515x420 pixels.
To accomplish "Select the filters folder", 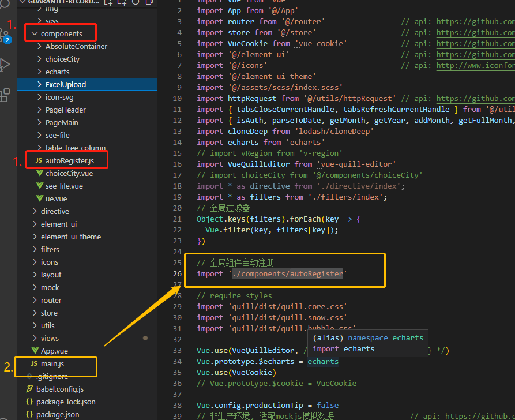I will [x=50, y=249].
